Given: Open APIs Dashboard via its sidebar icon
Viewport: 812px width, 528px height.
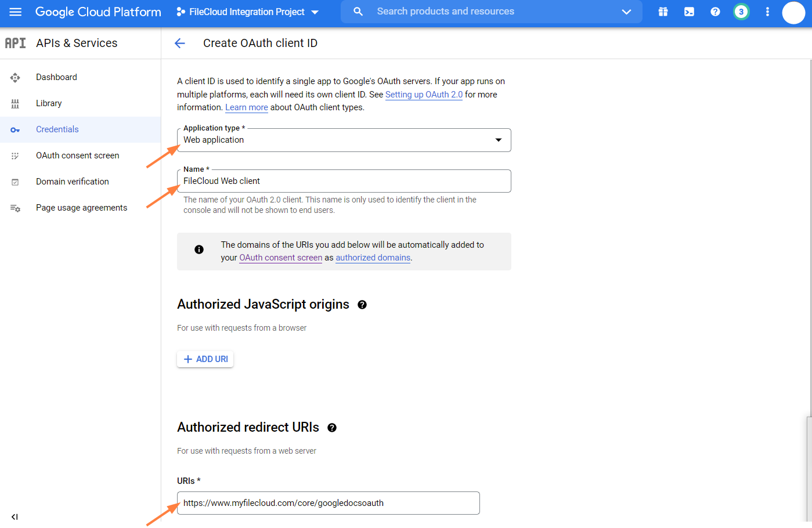Looking at the screenshot, I should [x=15, y=77].
